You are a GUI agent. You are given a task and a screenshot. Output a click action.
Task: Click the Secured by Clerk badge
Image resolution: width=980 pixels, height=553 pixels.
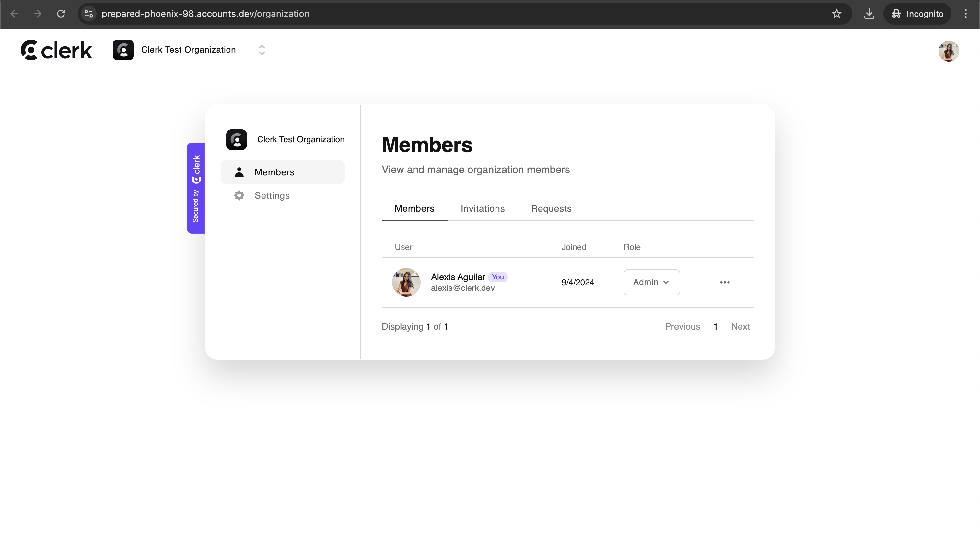(x=195, y=188)
